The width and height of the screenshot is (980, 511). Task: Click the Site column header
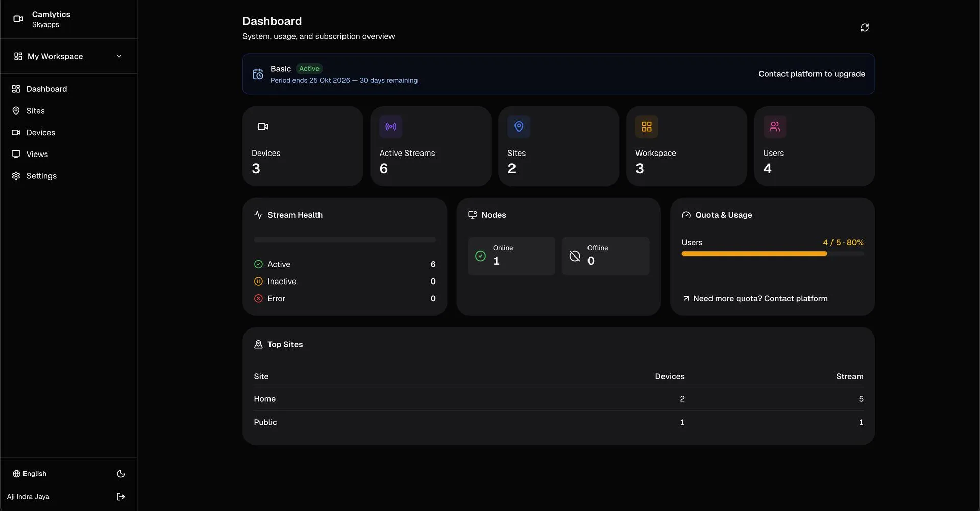click(261, 376)
